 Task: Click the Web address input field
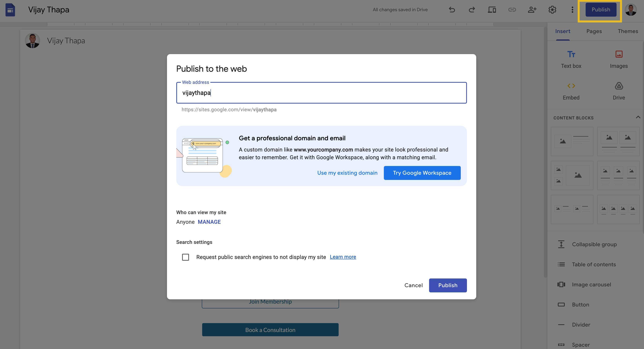[321, 93]
